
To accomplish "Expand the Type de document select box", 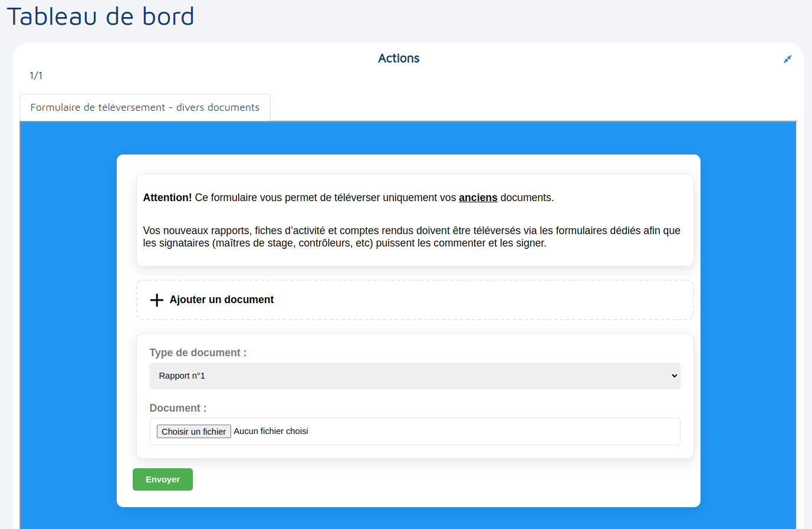I will point(413,376).
